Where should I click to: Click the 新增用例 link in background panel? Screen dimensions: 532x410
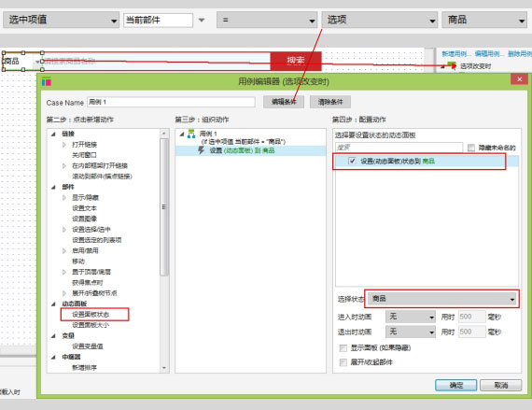click(x=456, y=53)
